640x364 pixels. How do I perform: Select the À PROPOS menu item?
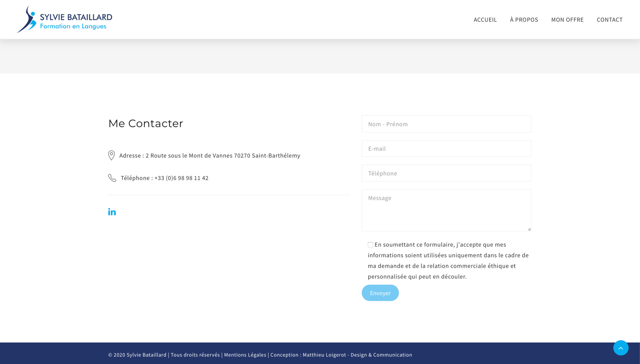pos(523,20)
